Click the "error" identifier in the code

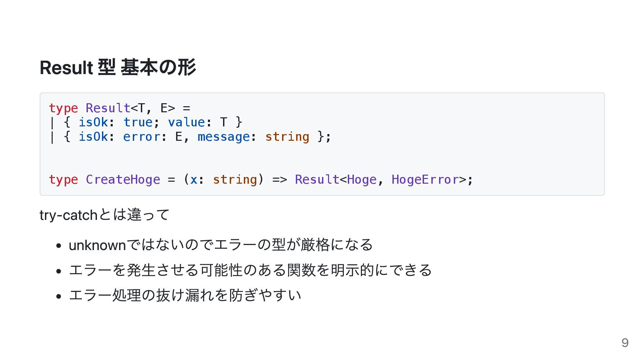click(142, 137)
